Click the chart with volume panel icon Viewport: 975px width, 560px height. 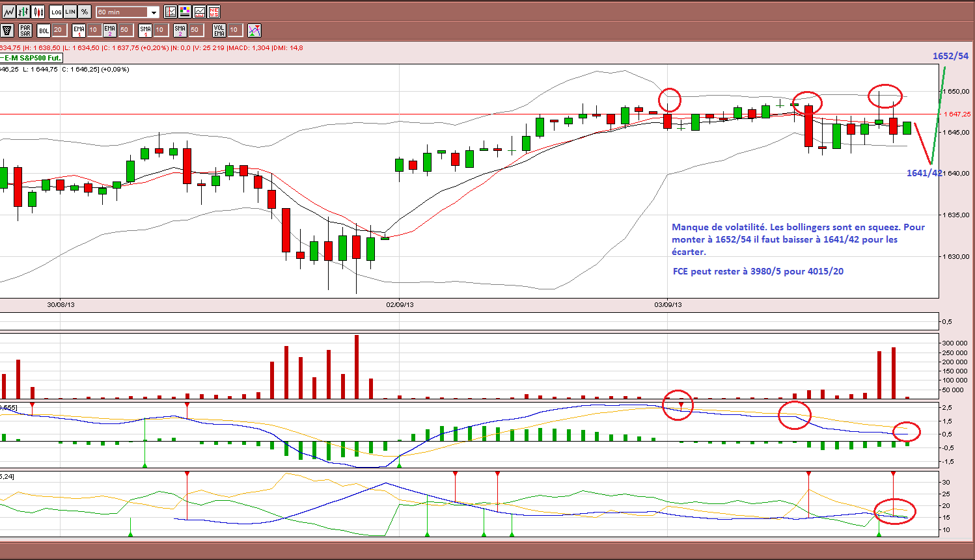(199, 12)
